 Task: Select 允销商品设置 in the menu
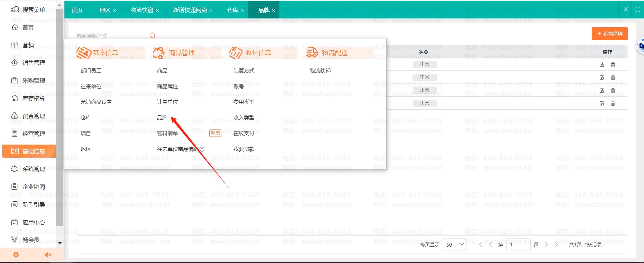click(x=96, y=102)
